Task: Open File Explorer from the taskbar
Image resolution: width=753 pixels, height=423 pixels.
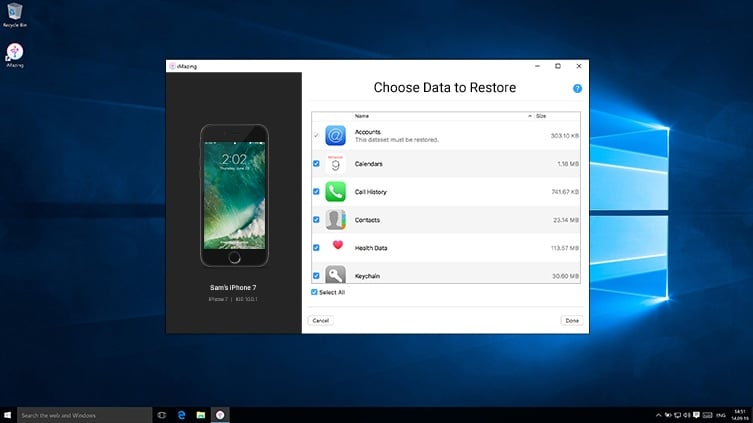Action: (201, 415)
